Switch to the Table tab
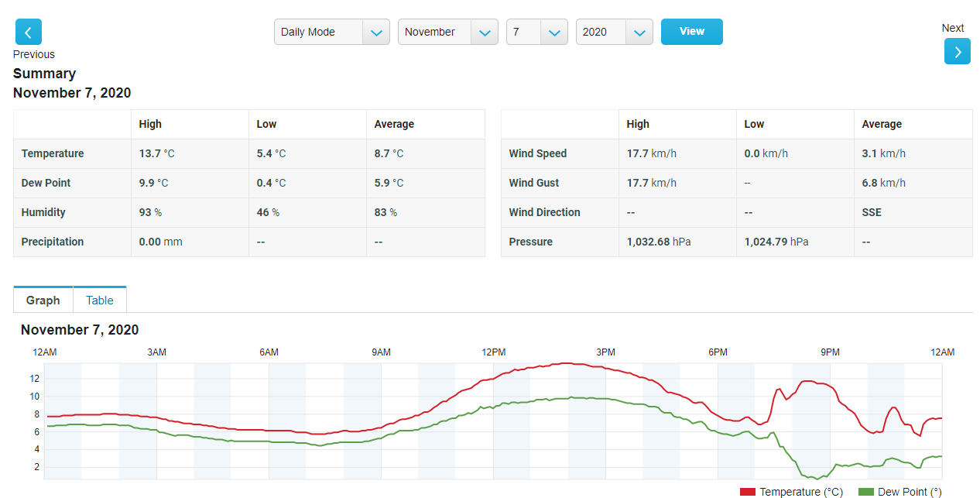The height and width of the screenshot is (498, 980). pyautogui.click(x=100, y=301)
